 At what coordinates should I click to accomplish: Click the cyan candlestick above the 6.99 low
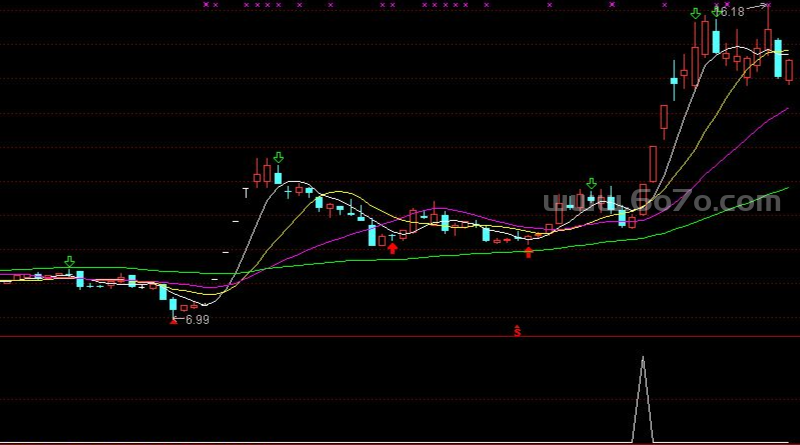coord(173,304)
